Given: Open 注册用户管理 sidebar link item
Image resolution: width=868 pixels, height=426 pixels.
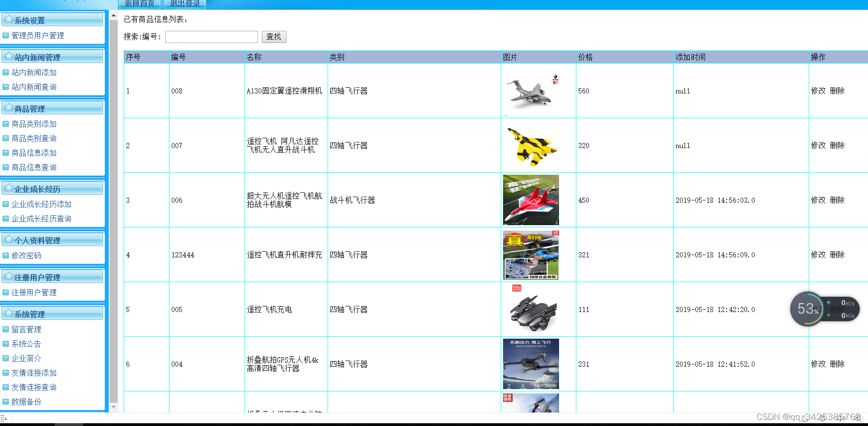Looking at the screenshot, I should [x=34, y=292].
